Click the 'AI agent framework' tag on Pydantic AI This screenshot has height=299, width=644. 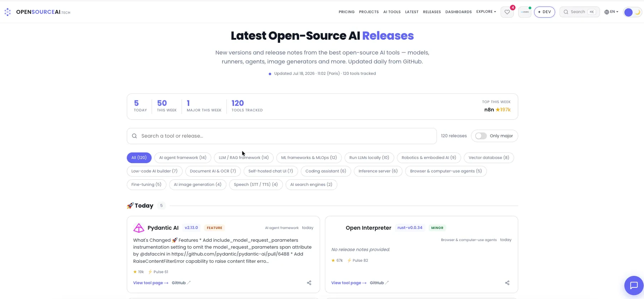(282, 228)
